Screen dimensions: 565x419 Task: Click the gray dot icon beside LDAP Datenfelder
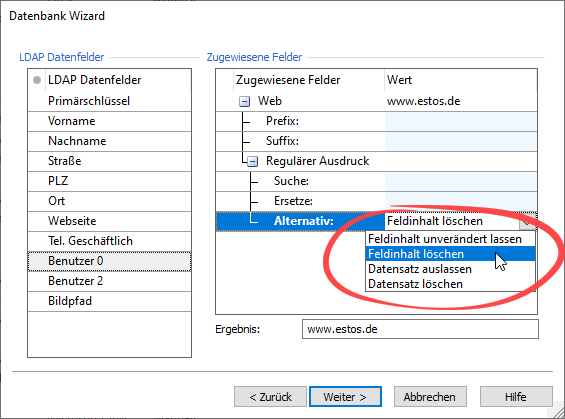click(x=37, y=80)
